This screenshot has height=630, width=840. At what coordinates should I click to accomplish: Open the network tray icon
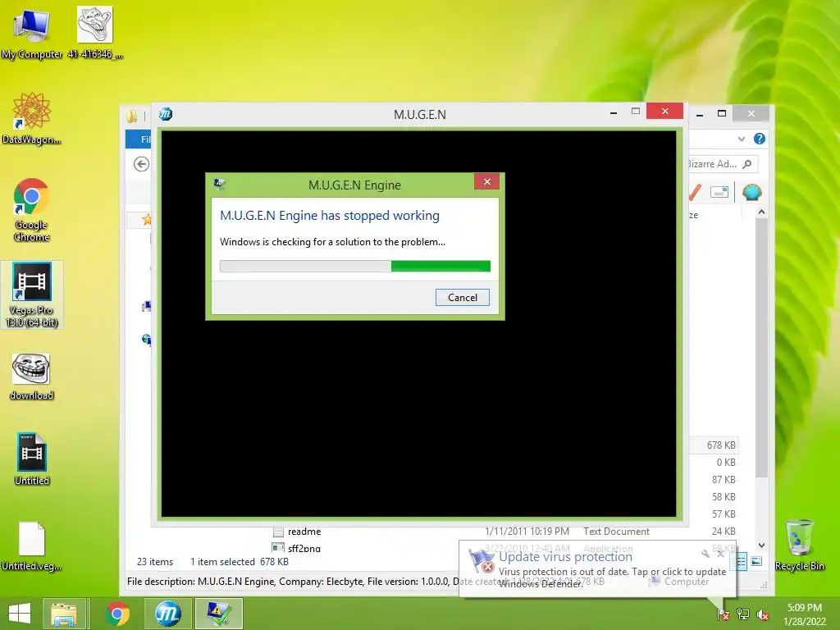[x=743, y=614]
